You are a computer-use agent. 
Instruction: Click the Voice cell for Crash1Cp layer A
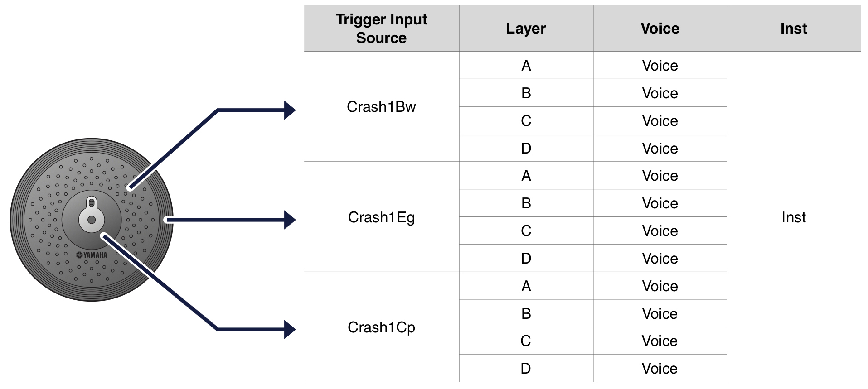click(x=659, y=286)
